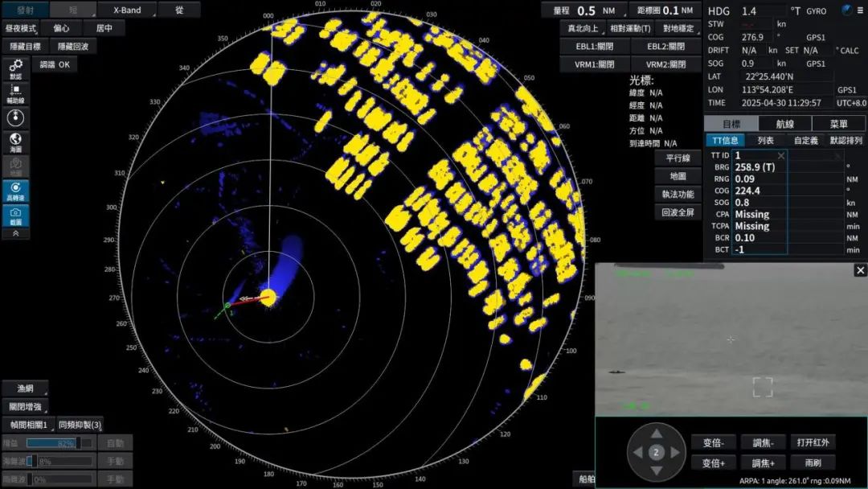Toggle EBL2 on from 關閉
The image size is (868, 489).
pyautogui.click(x=666, y=47)
